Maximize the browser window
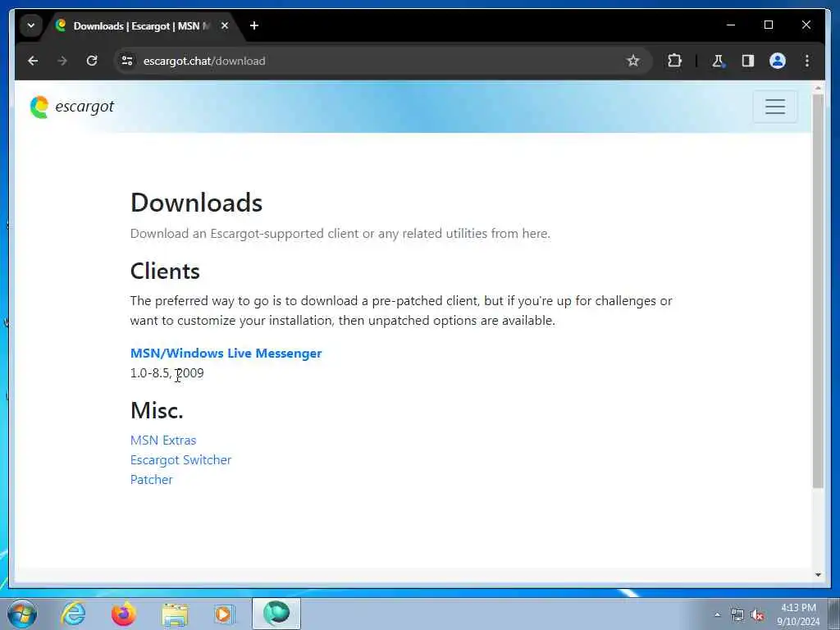 coord(768,25)
